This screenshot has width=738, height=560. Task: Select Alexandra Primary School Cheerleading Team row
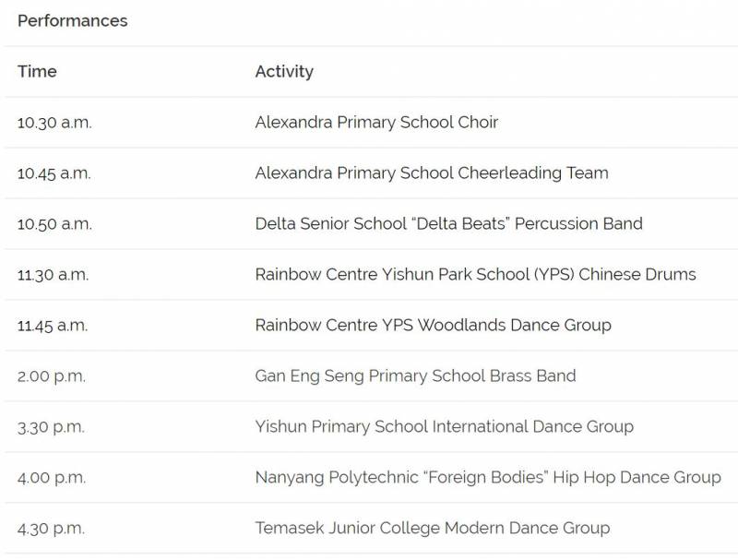coord(432,173)
